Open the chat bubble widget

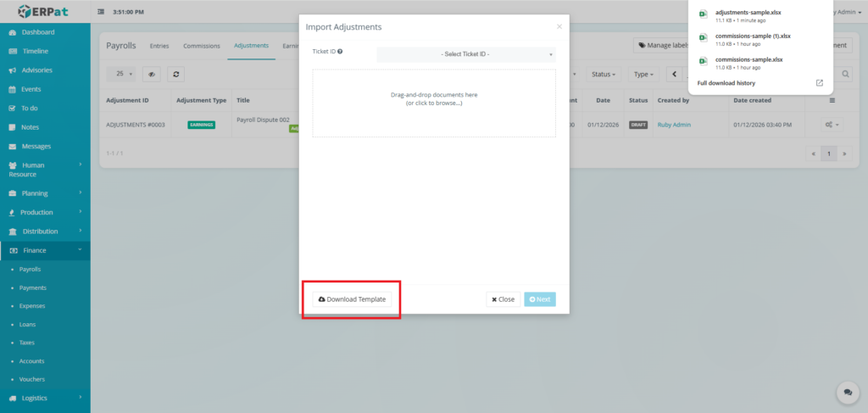pyautogui.click(x=848, y=393)
